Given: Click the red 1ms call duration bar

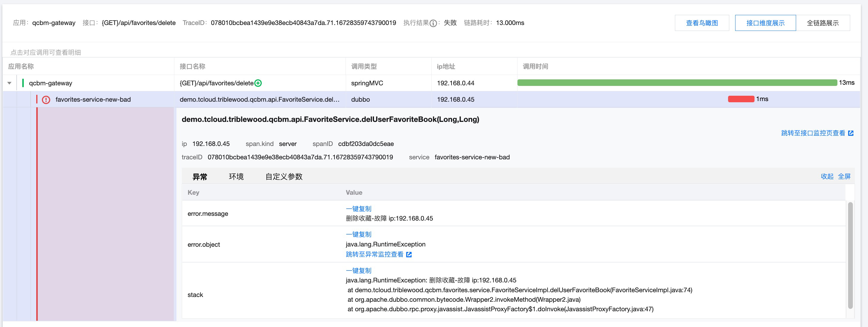Looking at the screenshot, I should [741, 99].
